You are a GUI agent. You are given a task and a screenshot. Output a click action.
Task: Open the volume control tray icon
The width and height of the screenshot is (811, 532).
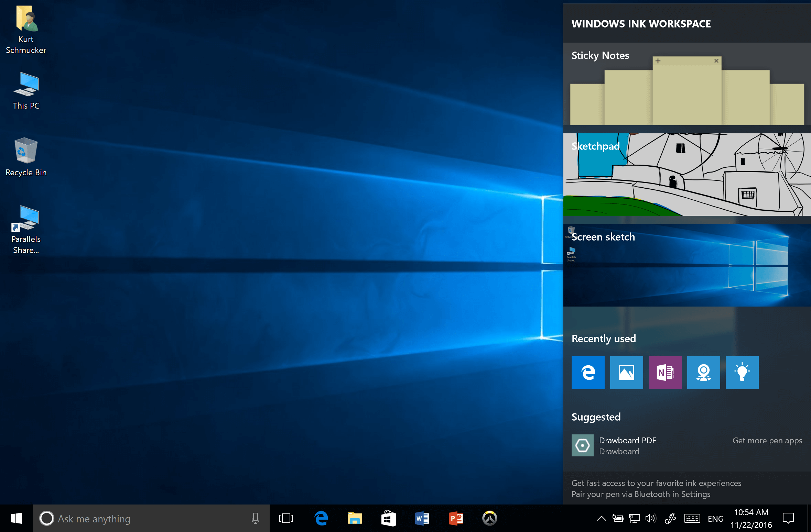pos(651,518)
